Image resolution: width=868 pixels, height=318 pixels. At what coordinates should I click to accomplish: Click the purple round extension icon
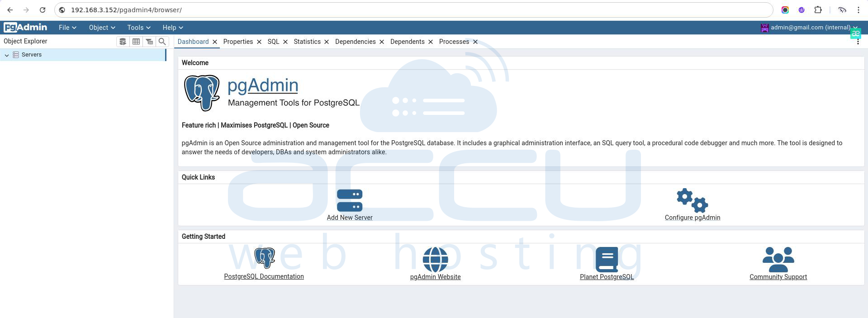[x=802, y=10]
